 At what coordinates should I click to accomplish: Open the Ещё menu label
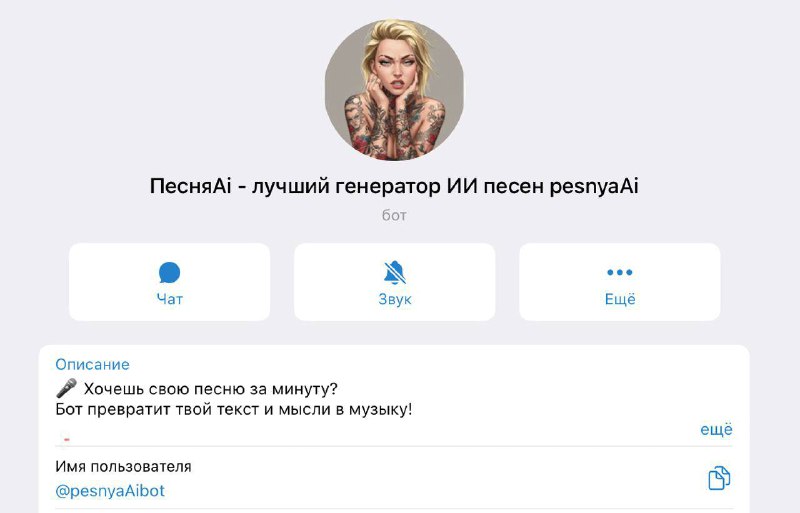tap(620, 299)
